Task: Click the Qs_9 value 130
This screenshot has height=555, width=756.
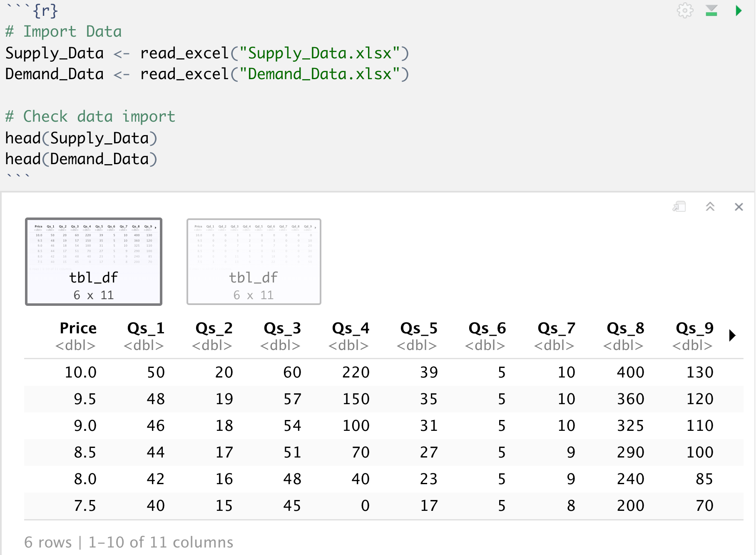Action: pos(700,372)
